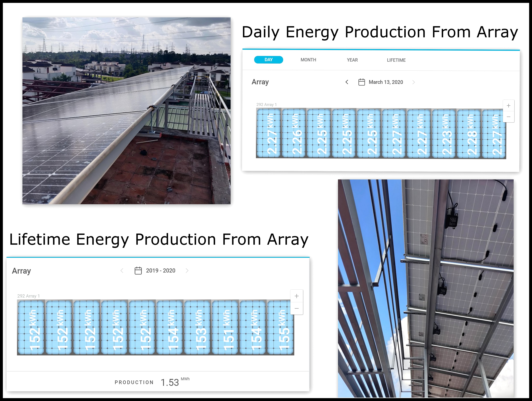Go to previous period before 2019 - 2020
The height and width of the screenshot is (401, 532).
click(x=122, y=271)
